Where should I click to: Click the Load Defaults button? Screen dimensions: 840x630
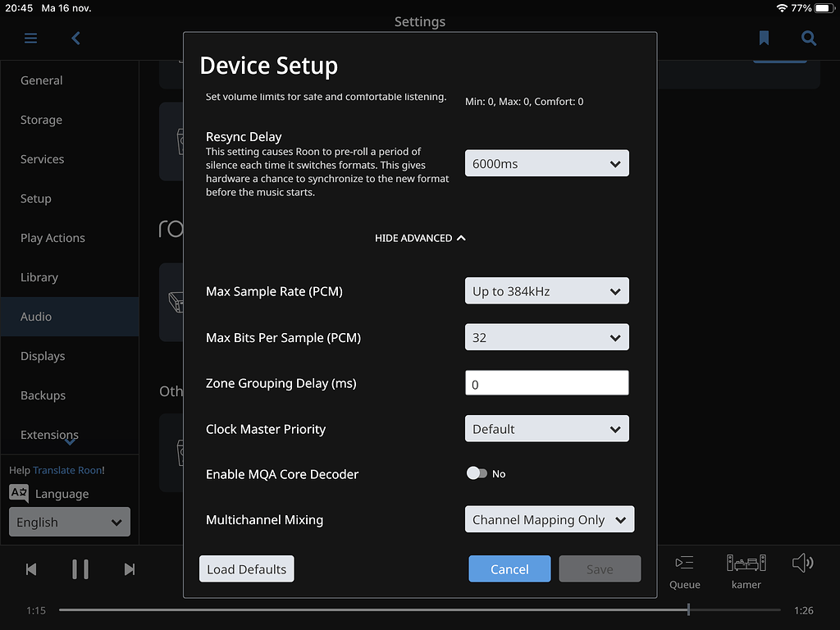(x=246, y=568)
